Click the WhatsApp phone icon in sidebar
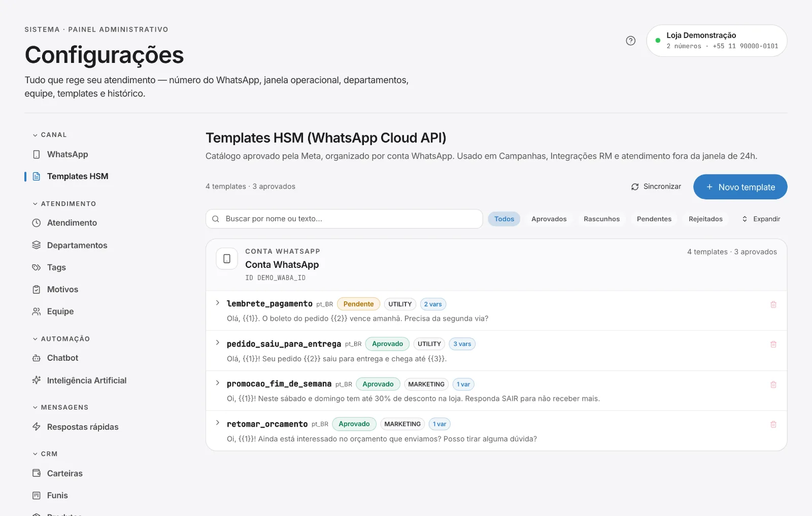812x516 pixels. click(37, 154)
